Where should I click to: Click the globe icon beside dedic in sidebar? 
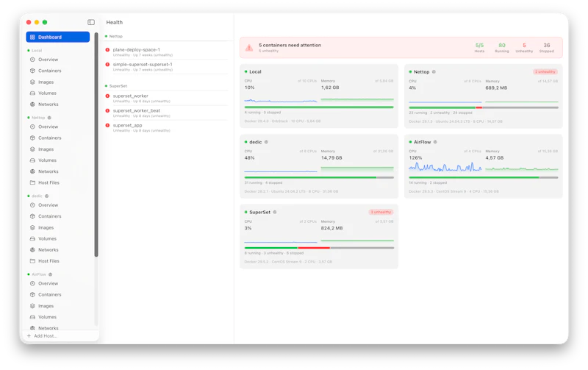pos(47,196)
